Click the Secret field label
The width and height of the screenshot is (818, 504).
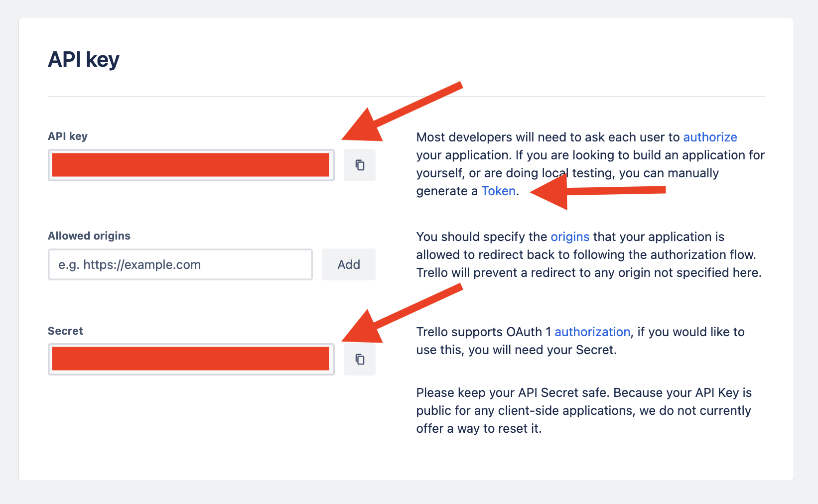tap(65, 331)
